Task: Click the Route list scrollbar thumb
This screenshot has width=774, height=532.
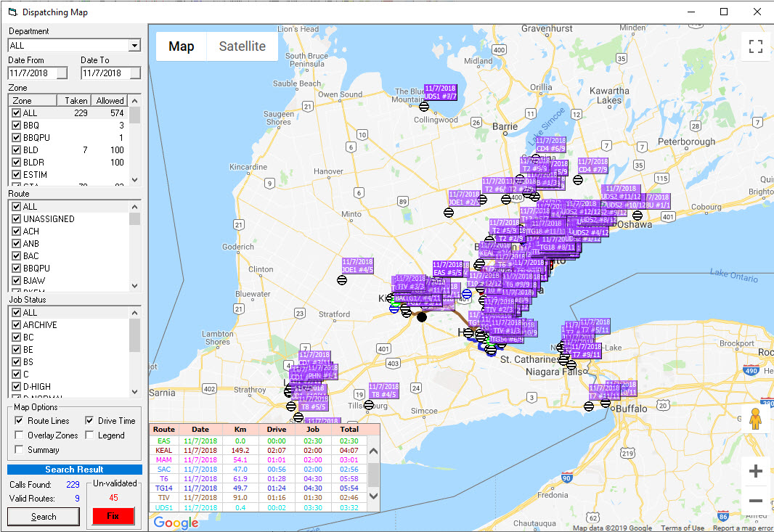Action: (135, 218)
